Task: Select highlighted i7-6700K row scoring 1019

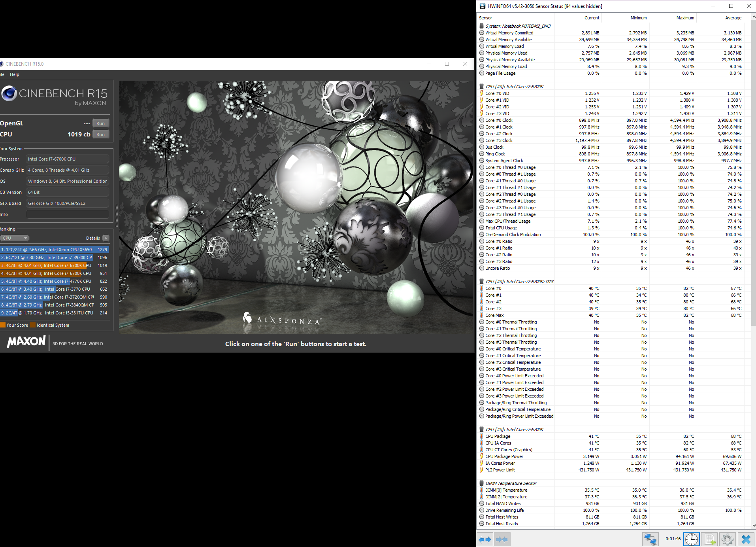Action: pos(55,265)
